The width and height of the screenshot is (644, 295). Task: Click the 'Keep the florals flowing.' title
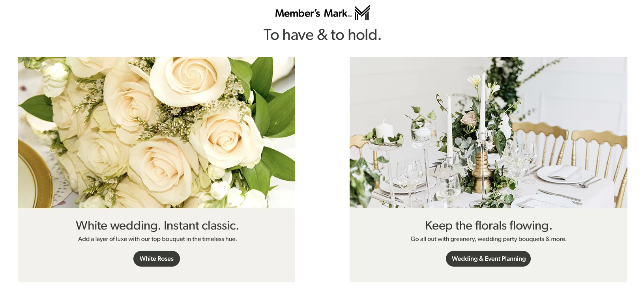(x=489, y=225)
